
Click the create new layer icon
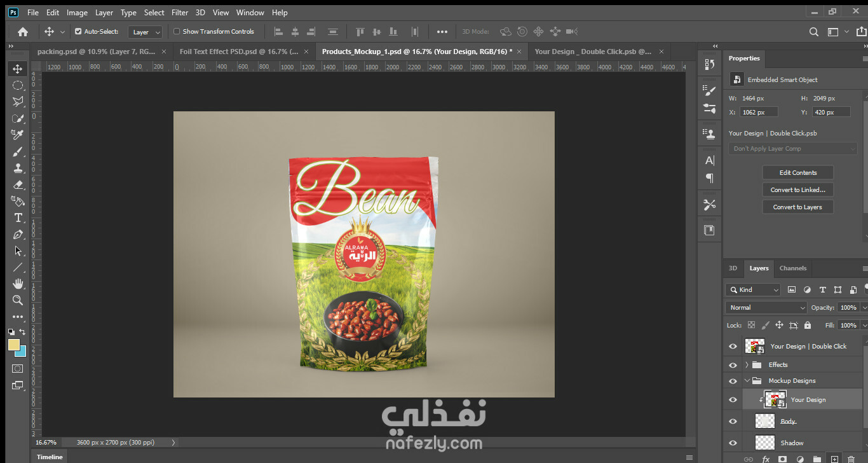(835, 459)
